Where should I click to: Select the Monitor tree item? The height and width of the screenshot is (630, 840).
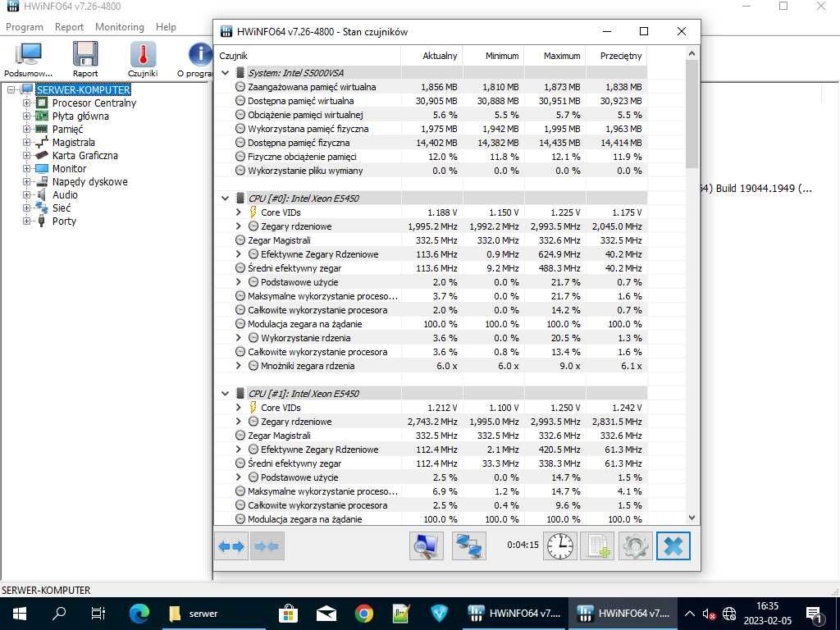69,169
